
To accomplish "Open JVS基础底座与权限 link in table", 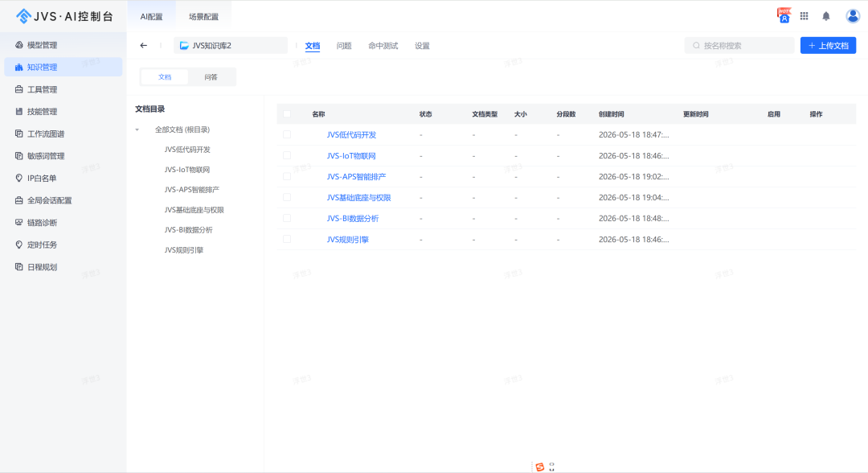I will (358, 197).
